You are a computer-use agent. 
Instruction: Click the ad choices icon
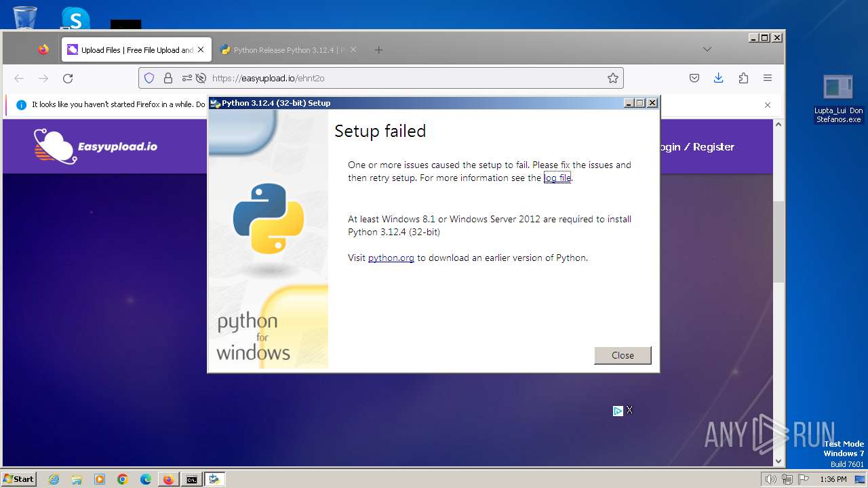point(618,411)
